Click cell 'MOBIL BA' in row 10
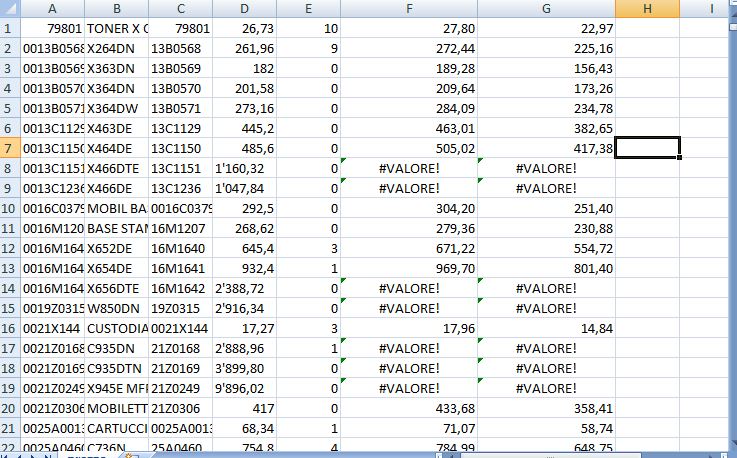This screenshot has height=458, width=737. click(117, 208)
